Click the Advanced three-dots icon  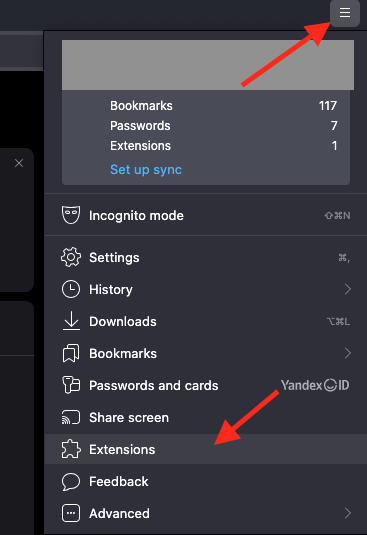(x=71, y=513)
